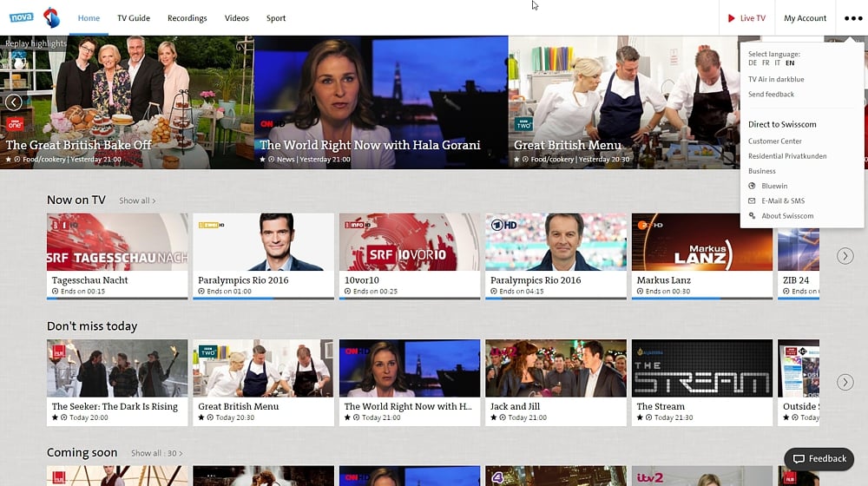The height and width of the screenshot is (486, 868).
Task: Click progress bar under Markus Lanz
Action: click(702, 299)
